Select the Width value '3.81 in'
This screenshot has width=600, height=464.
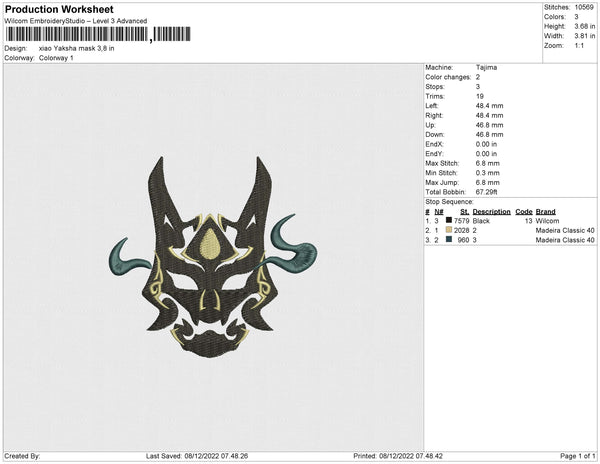584,36
